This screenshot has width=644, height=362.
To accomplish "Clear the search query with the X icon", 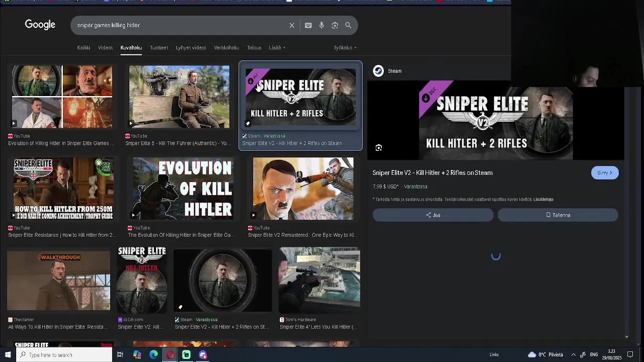I will tap(292, 25).
